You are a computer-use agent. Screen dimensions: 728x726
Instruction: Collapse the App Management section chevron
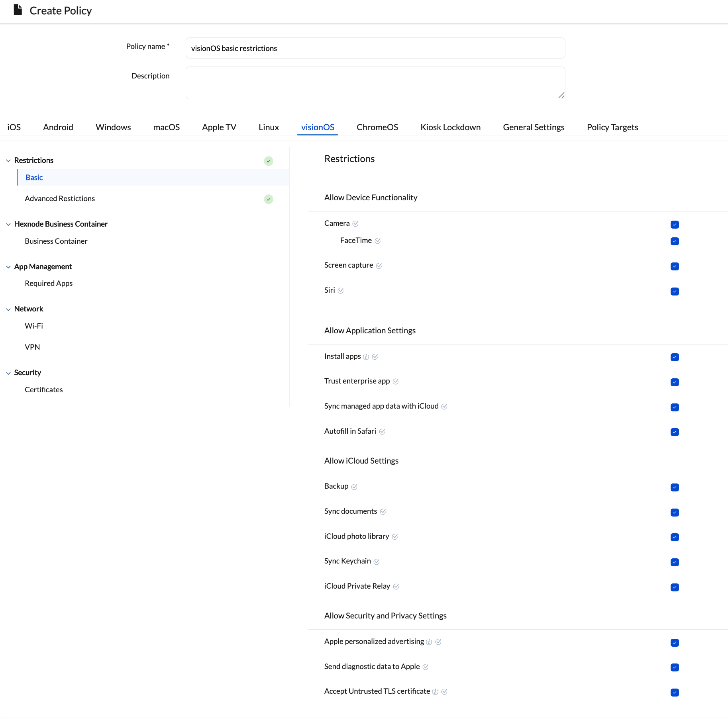pyautogui.click(x=8, y=267)
